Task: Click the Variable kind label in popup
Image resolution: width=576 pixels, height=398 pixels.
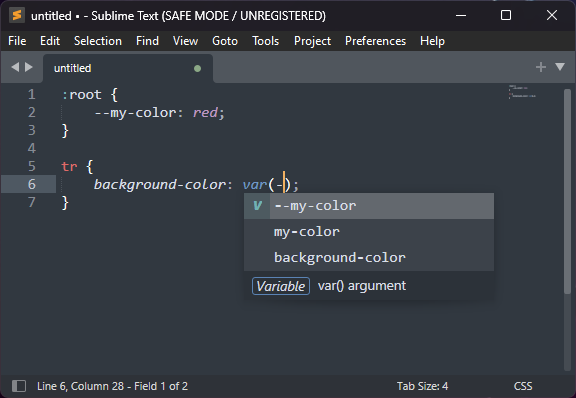Action: click(x=281, y=286)
